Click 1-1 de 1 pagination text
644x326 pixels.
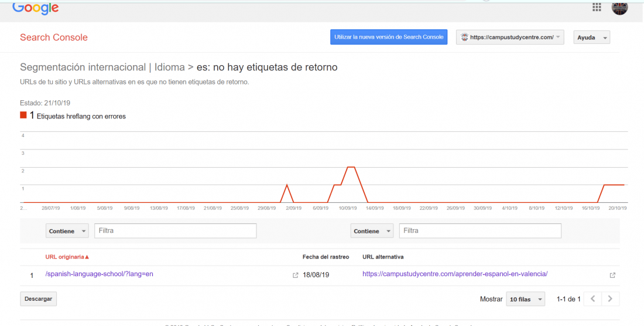click(568, 299)
